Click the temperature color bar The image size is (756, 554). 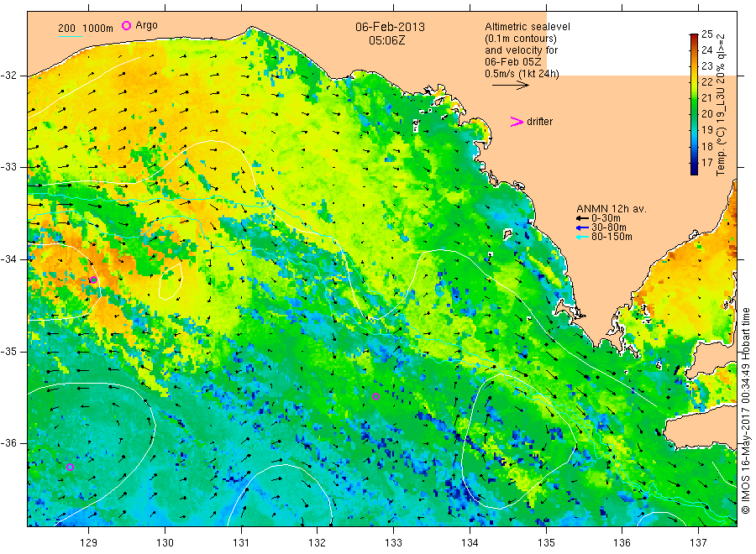(694, 104)
